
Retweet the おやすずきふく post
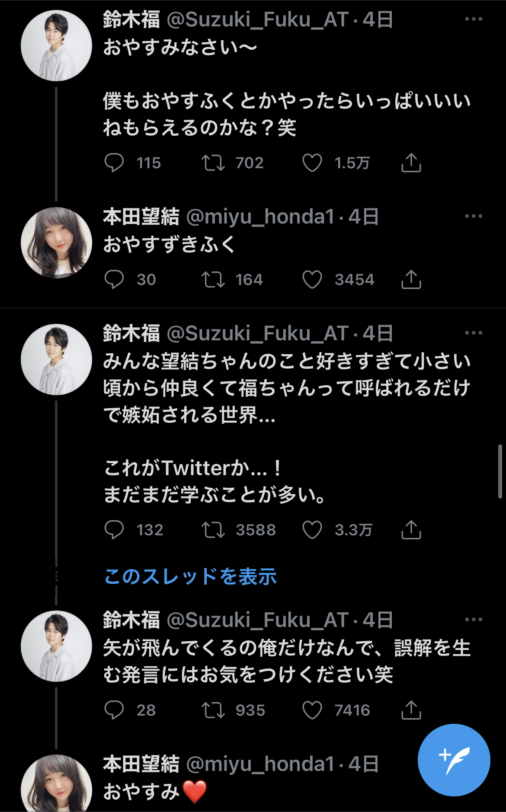213,279
